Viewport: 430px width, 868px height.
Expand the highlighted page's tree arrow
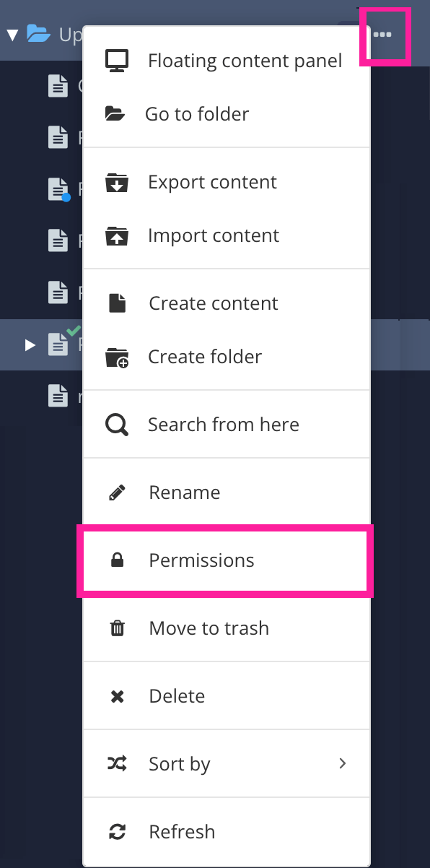(29, 344)
